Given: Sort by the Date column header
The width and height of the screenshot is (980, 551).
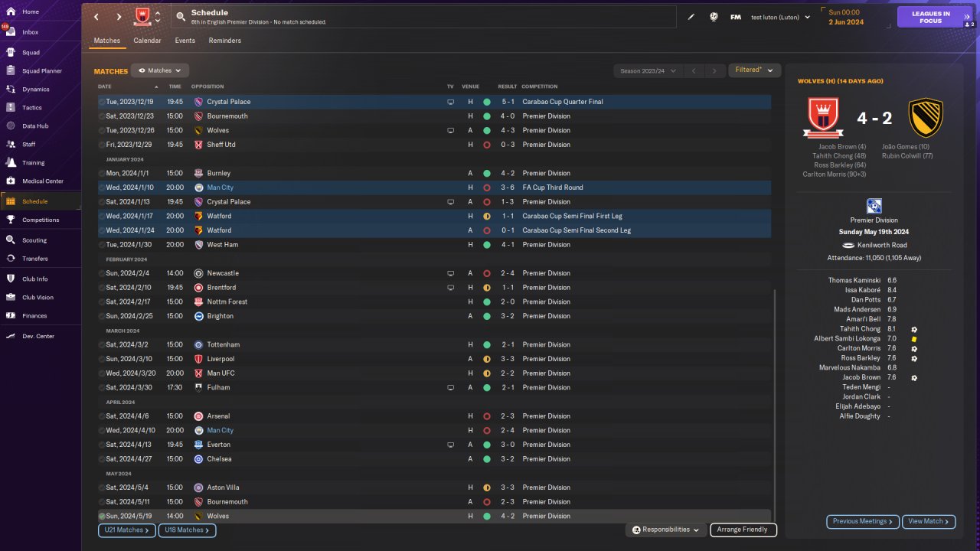Looking at the screenshot, I should click(104, 86).
